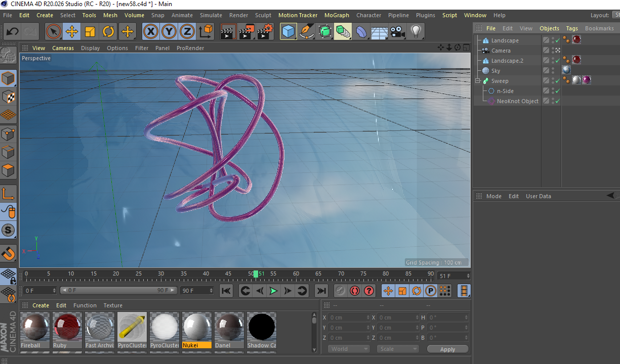Click the 51 F current frame field
620x364 pixels.
point(454,276)
